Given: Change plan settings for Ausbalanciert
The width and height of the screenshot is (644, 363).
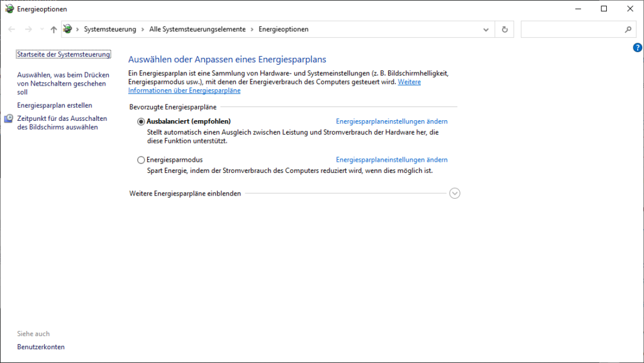Looking at the screenshot, I should point(392,121).
